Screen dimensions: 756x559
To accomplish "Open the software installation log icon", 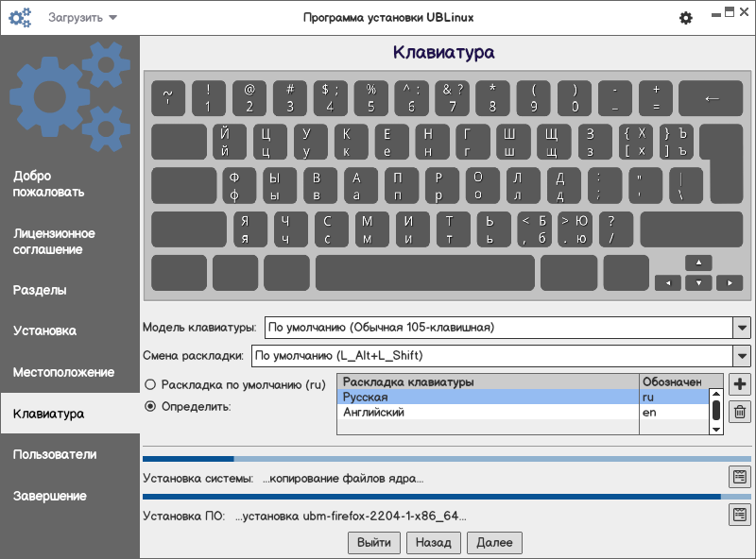I will click(740, 515).
